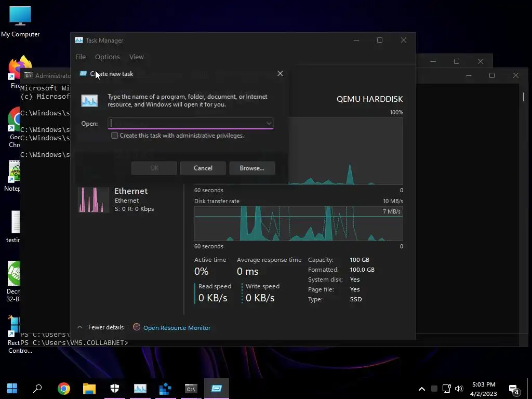The image size is (532, 399).
Task: Open taskbar Search magnifier
Action: pos(37,389)
